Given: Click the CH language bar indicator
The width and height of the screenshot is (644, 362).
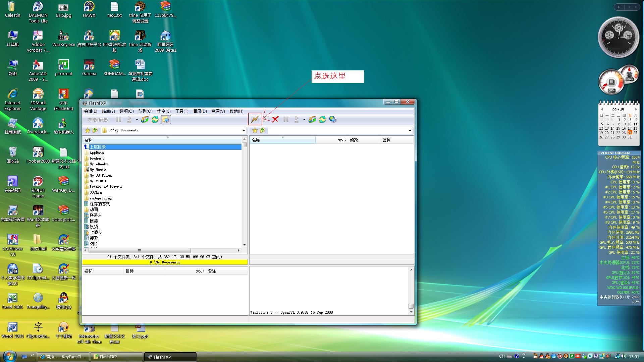Looking at the screenshot, I should click(502, 356).
